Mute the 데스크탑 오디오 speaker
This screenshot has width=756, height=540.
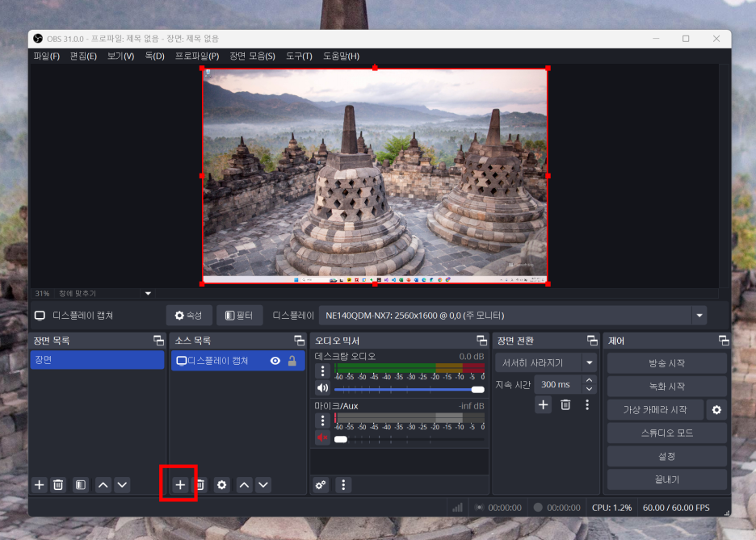click(x=322, y=388)
